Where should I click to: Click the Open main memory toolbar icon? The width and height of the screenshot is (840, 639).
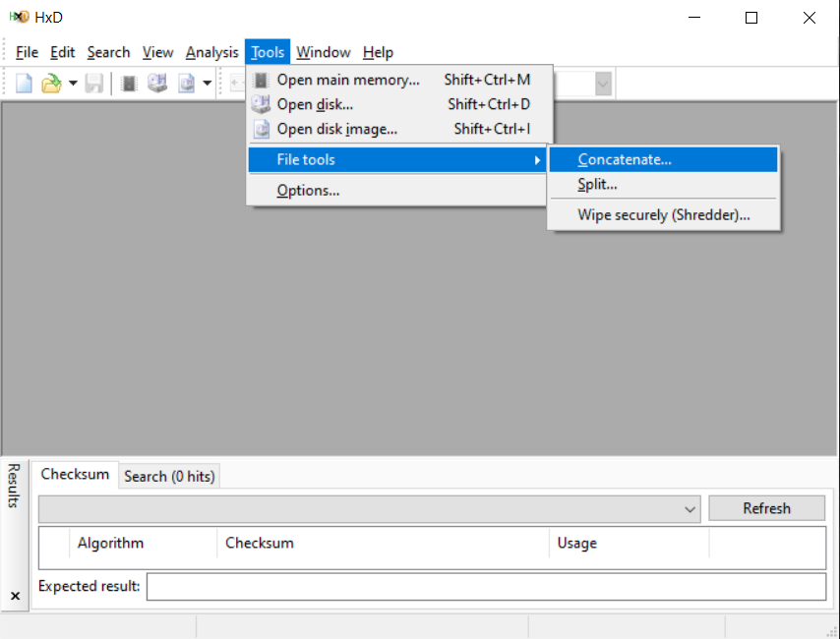point(129,84)
